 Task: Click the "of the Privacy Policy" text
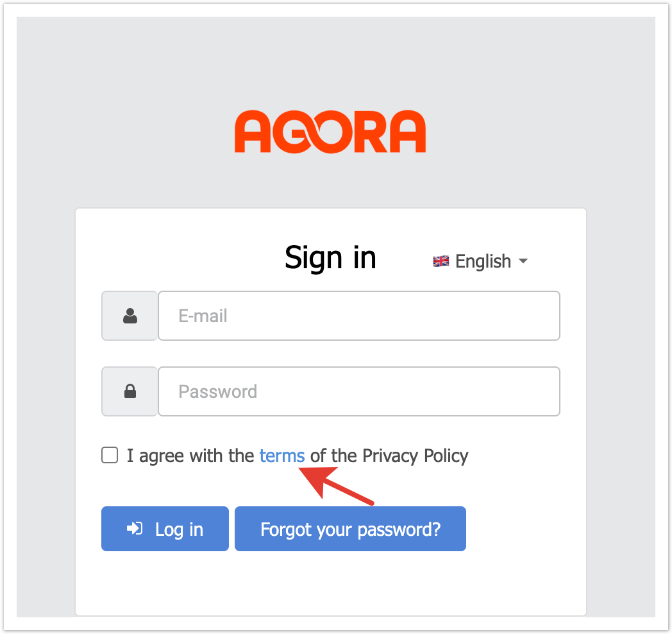[x=389, y=456]
